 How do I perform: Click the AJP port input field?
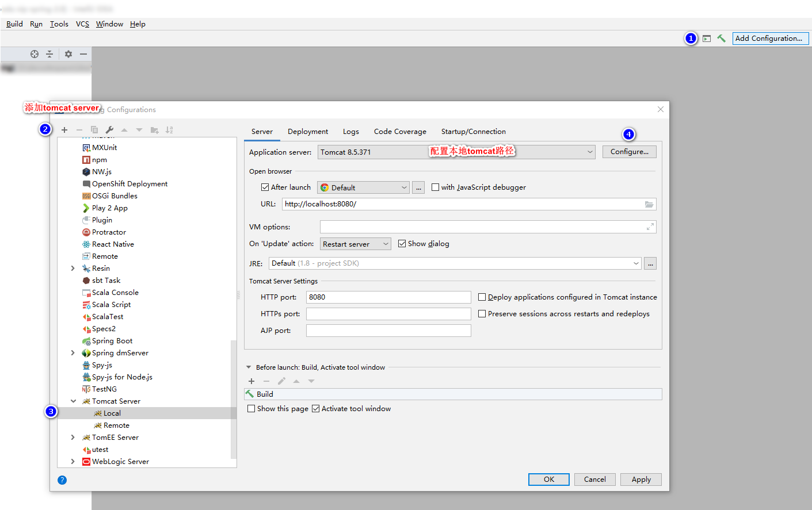[x=388, y=331]
